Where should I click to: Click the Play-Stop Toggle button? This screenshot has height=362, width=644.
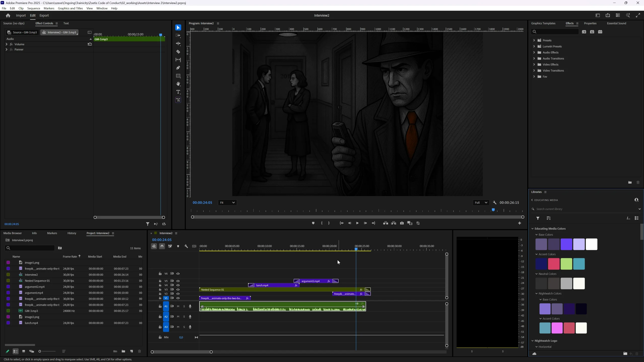pyautogui.click(x=357, y=223)
